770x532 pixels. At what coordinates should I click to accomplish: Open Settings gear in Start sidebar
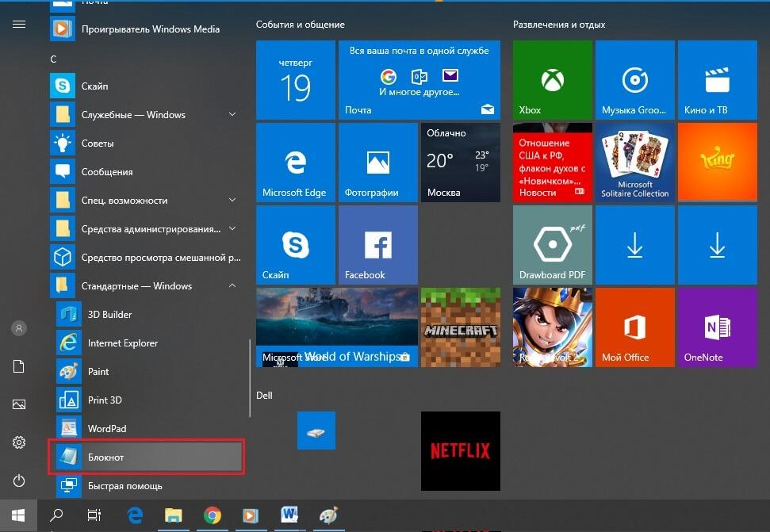pos(19,442)
